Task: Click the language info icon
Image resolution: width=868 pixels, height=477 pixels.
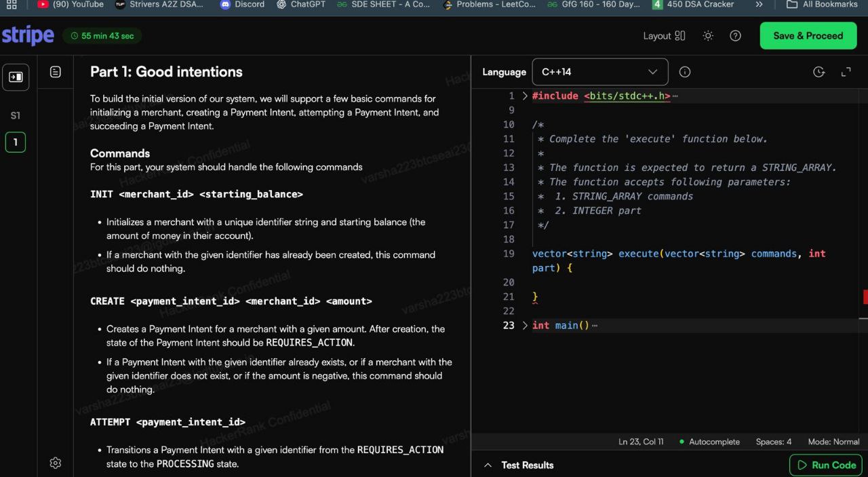Action: pyautogui.click(x=685, y=72)
